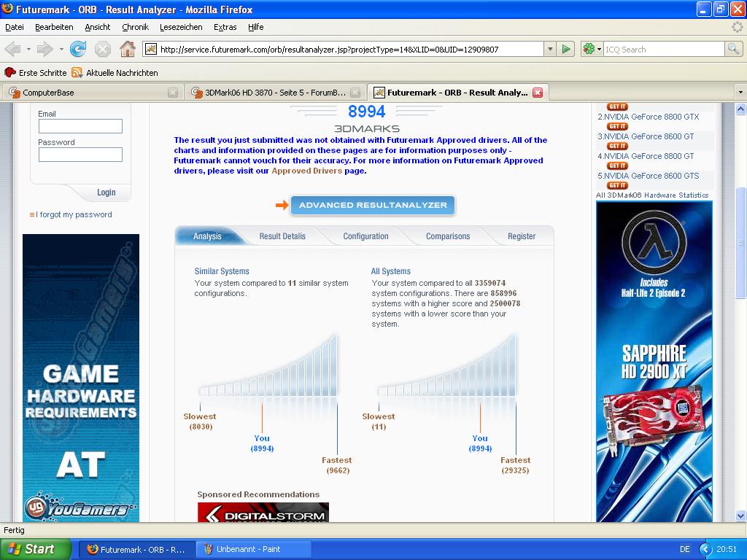Screen dimensions: 747x560
Task: Click GET IT badge under GeForce 8600 GTS
Action: coord(617,186)
